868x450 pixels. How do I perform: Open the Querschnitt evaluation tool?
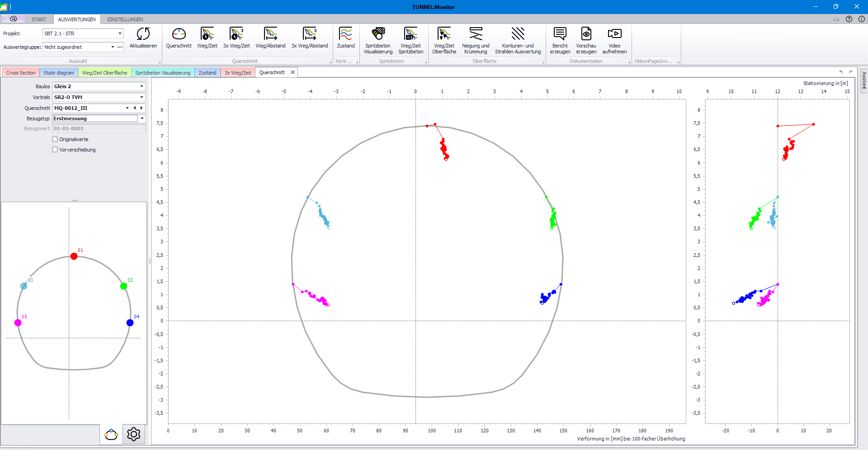179,34
